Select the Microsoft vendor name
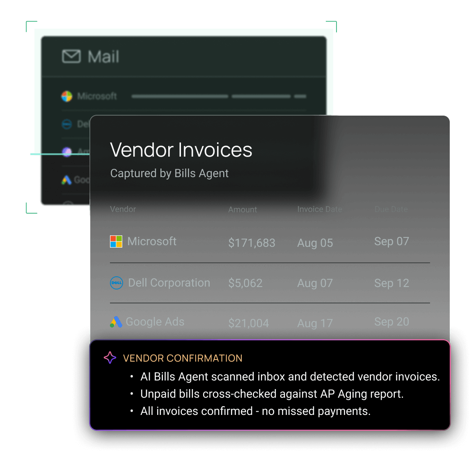This screenshot has width=476, height=451. (x=152, y=241)
